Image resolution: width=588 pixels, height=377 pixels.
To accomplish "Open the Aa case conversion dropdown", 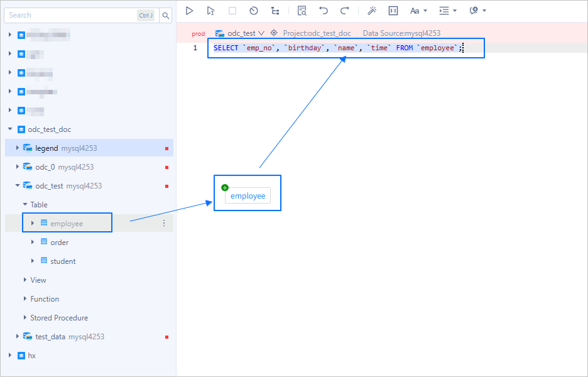I will pyautogui.click(x=420, y=10).
